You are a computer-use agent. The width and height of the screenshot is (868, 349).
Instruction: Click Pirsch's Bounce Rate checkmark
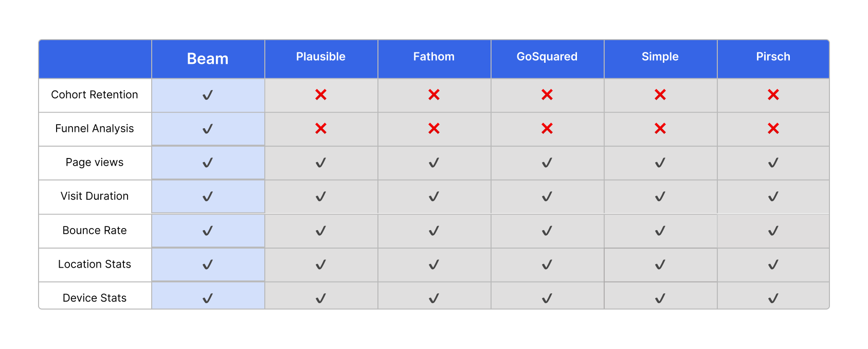[x=773, y=231]
